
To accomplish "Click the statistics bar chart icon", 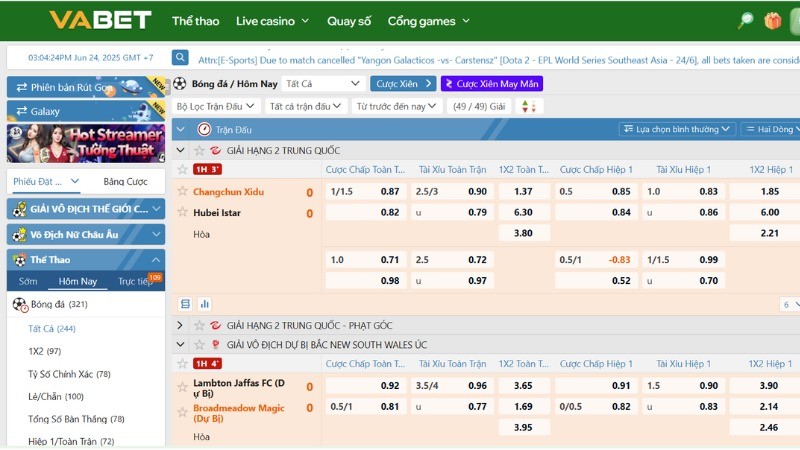I will coord(205,304).
